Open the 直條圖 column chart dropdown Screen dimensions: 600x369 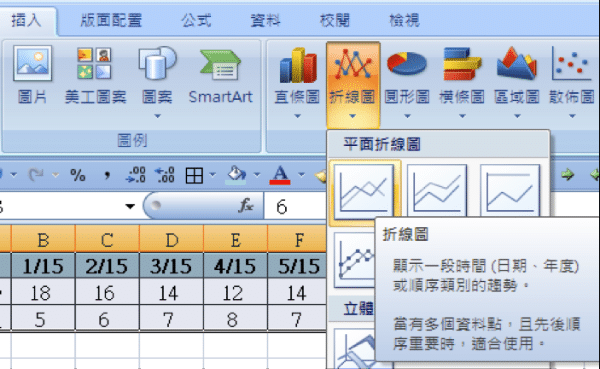click(297, 116)
